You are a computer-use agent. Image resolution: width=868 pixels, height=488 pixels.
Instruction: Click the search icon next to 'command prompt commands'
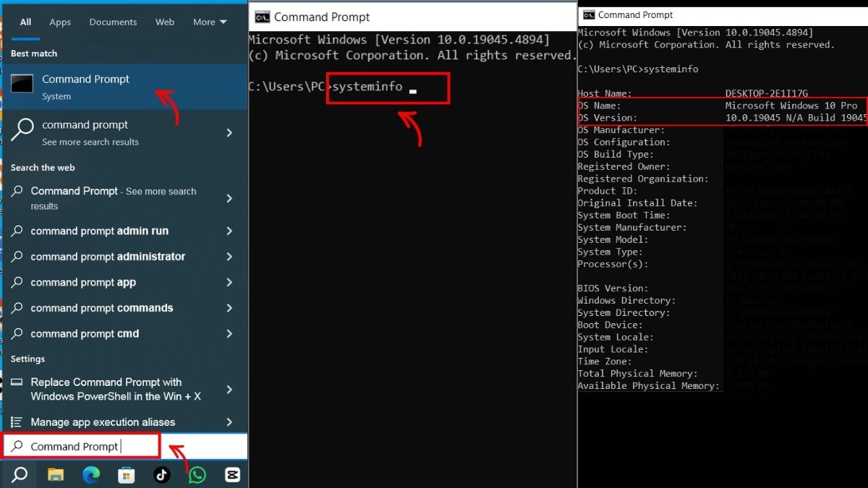(x=17, y=308)
